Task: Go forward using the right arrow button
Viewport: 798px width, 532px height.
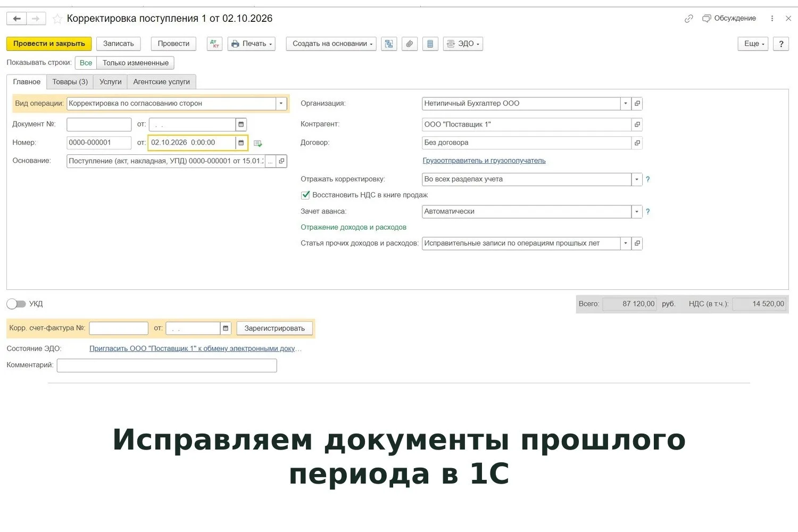Action: [36, 19]
